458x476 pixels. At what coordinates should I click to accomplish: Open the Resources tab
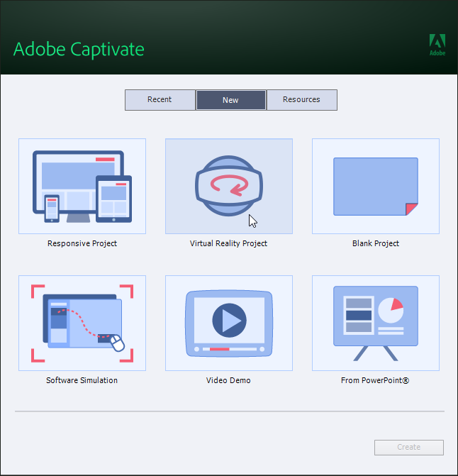point(301,100)
